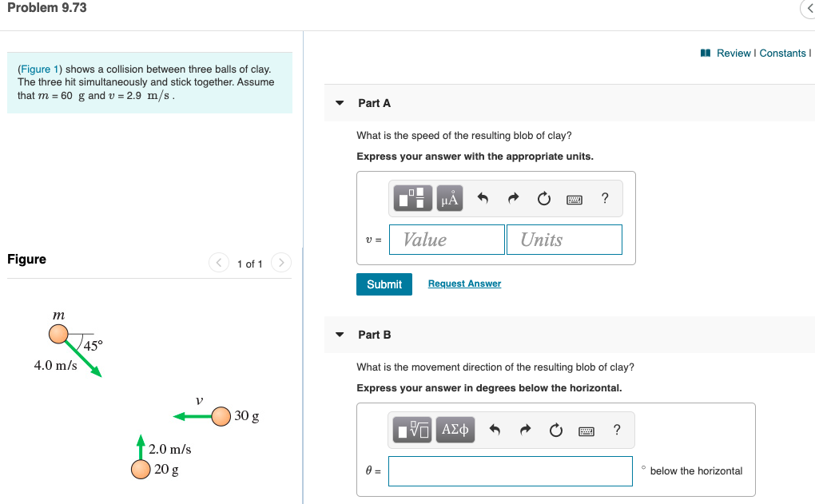
Task: Open units symbols µÅ tool in Part A
Action: point(450,198)
